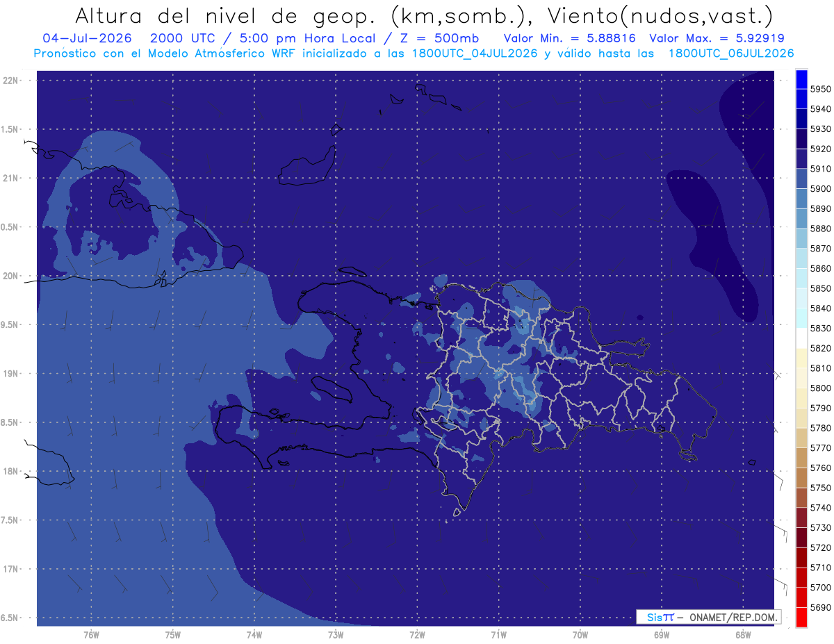Click the 21N latitude label
834x644 pixels.
point(10,179)
